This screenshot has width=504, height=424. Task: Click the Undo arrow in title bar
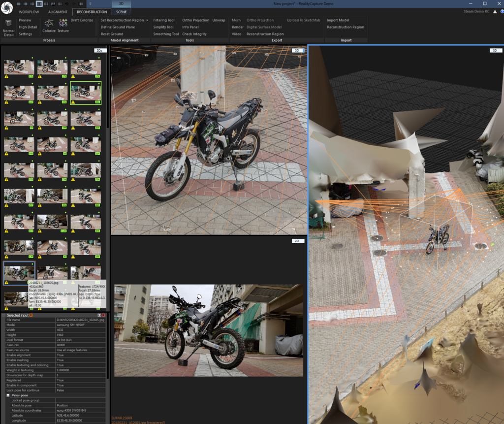coord(66,4)
